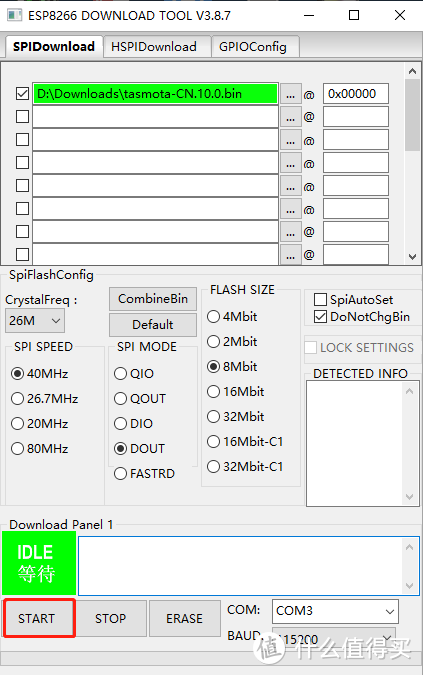
Task: Click the START button
Action: [39, 618]
